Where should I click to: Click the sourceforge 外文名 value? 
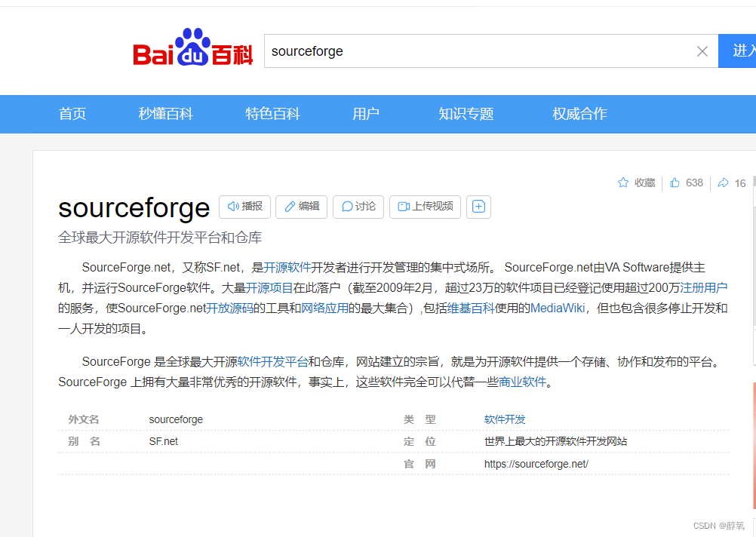click(176, 419)
